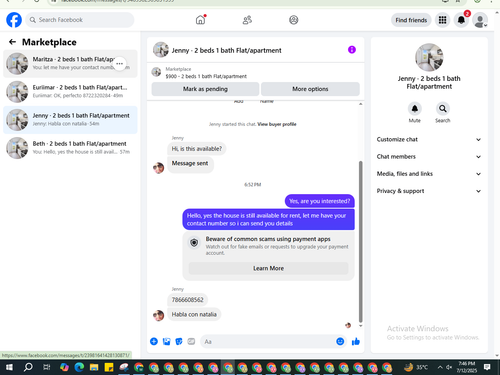Click the $900 listing thumbnail in chat header
This screenshot has width=500, height=375.
click(x=156, y=72)
